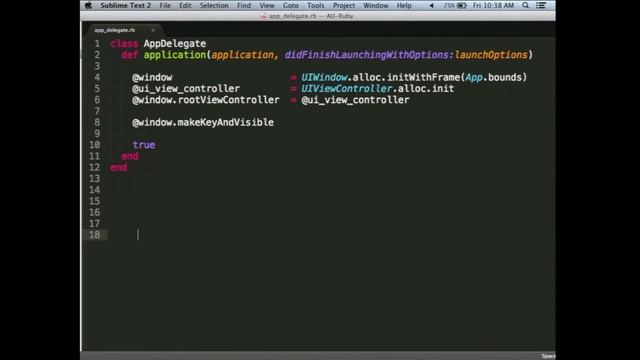Viewport: 640px width, 360px height.
Task: Click 'launchOptions' argument text
Action: pyautogui.click(x=491, y=55)
